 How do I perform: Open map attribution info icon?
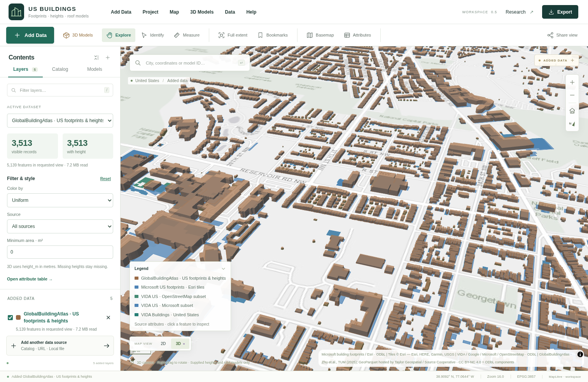click(x=580, y=354)
